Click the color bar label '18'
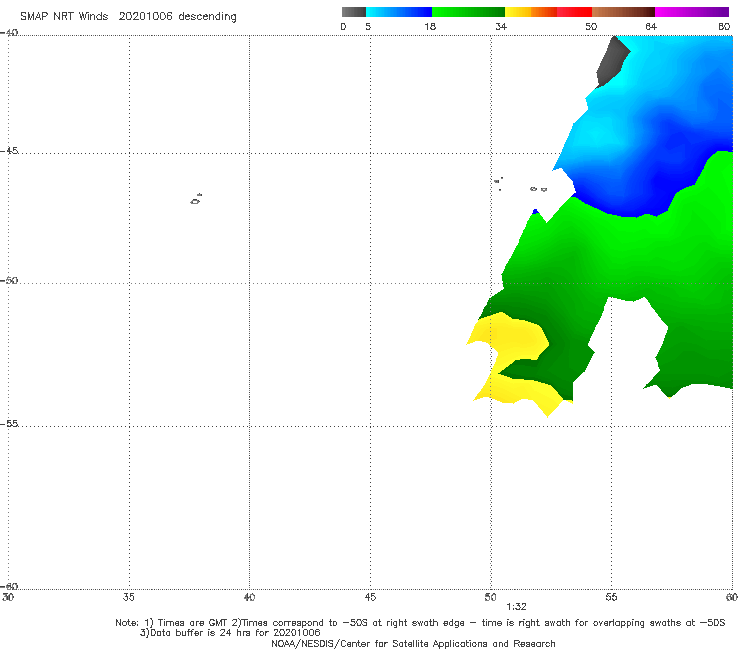Viewport: 740px width, 650px height. [430, 26]
